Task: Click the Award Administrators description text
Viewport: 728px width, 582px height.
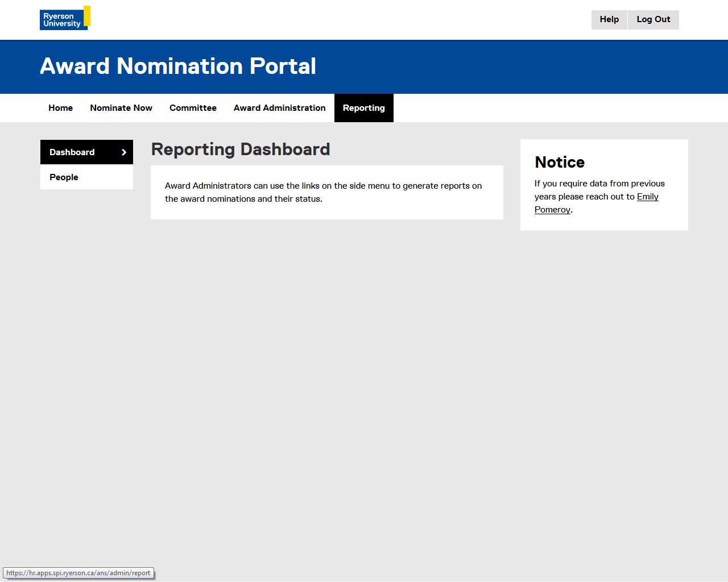Action: click(x=323, y=192)
